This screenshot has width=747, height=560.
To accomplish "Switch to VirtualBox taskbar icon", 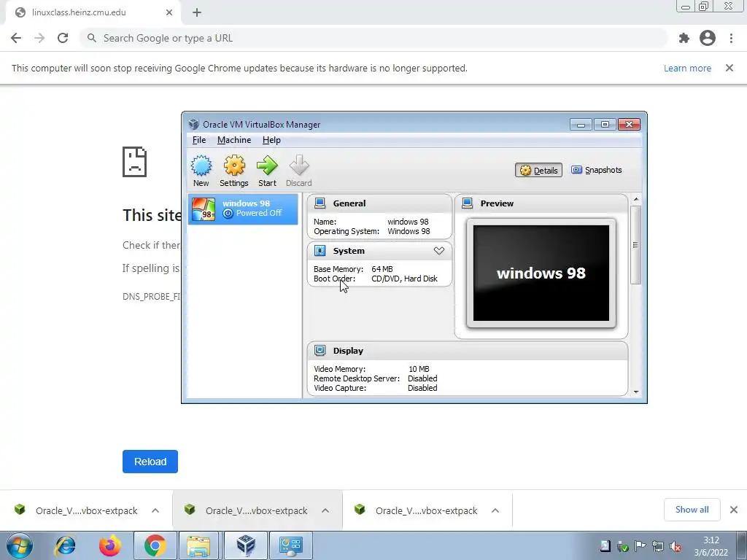I will coord(246,545).
